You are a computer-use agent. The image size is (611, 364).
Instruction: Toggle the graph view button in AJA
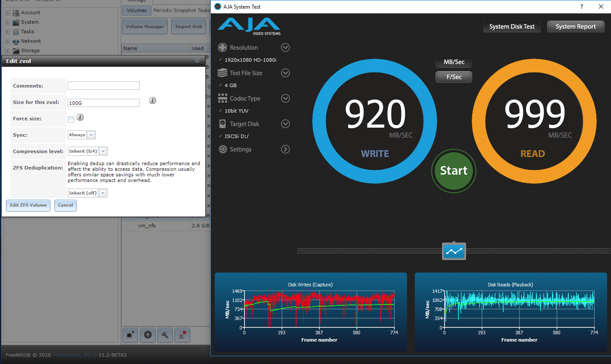[454, 251]
